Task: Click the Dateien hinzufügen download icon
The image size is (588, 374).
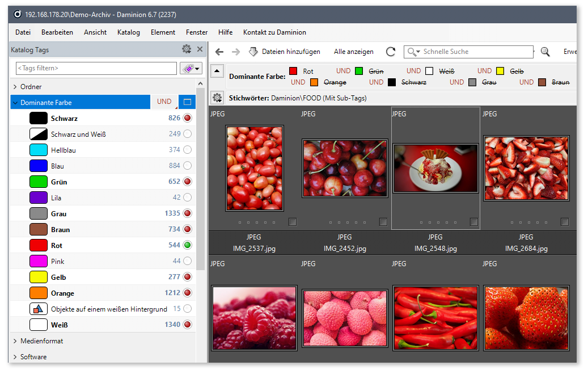Action: click(x=253, y=52)
